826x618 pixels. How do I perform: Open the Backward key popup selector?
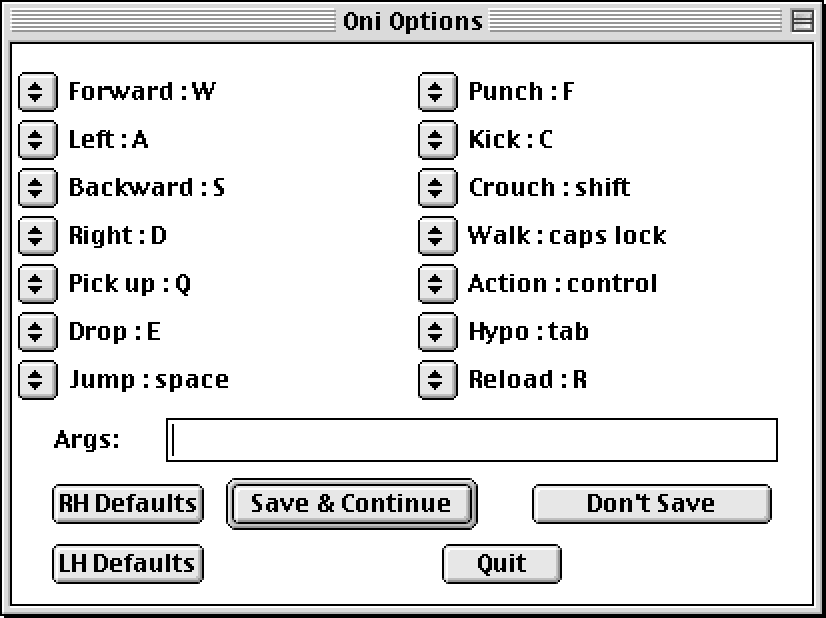(x=35, y=188)
